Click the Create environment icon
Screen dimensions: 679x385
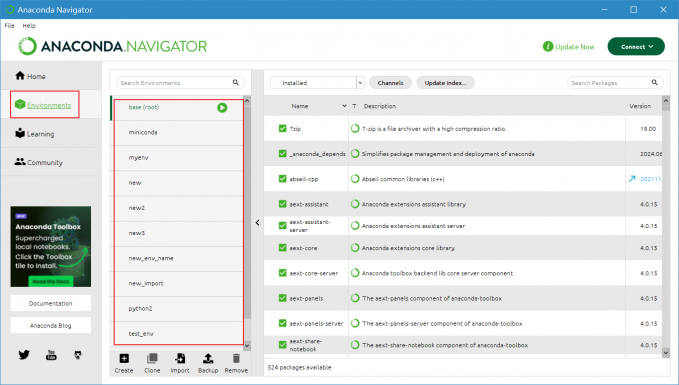coord(124,359)
